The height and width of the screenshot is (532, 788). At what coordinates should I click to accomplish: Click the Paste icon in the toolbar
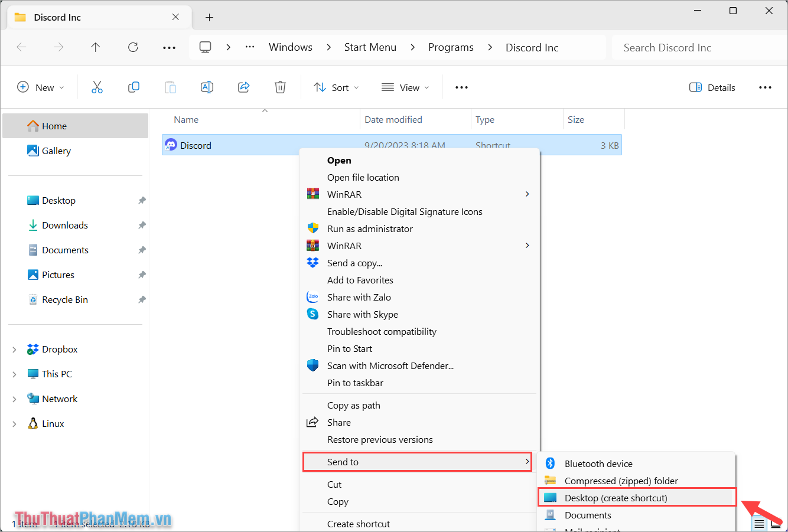pos(170,87)
